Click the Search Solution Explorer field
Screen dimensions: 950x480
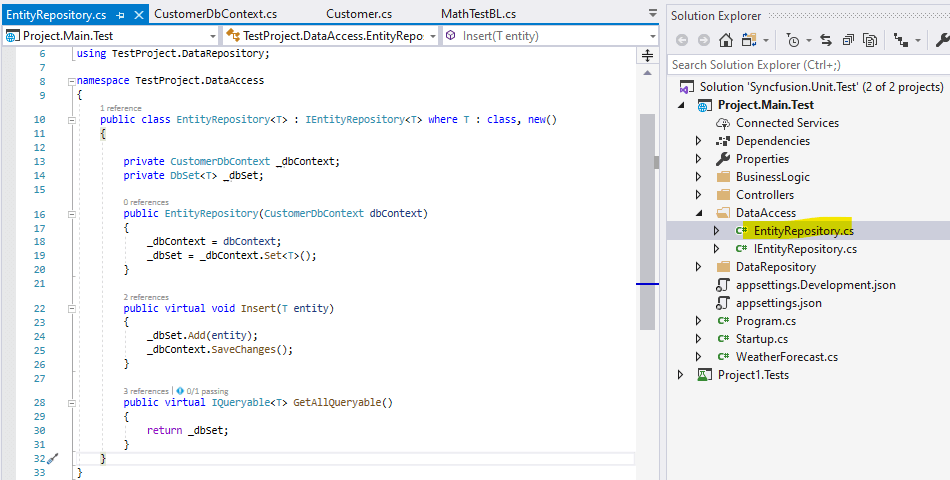800,65
